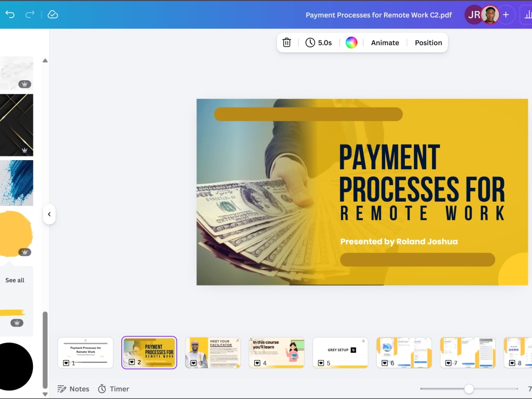Delete page using the trash icon
Screen dimensions: 532x399
pos(287,43)
